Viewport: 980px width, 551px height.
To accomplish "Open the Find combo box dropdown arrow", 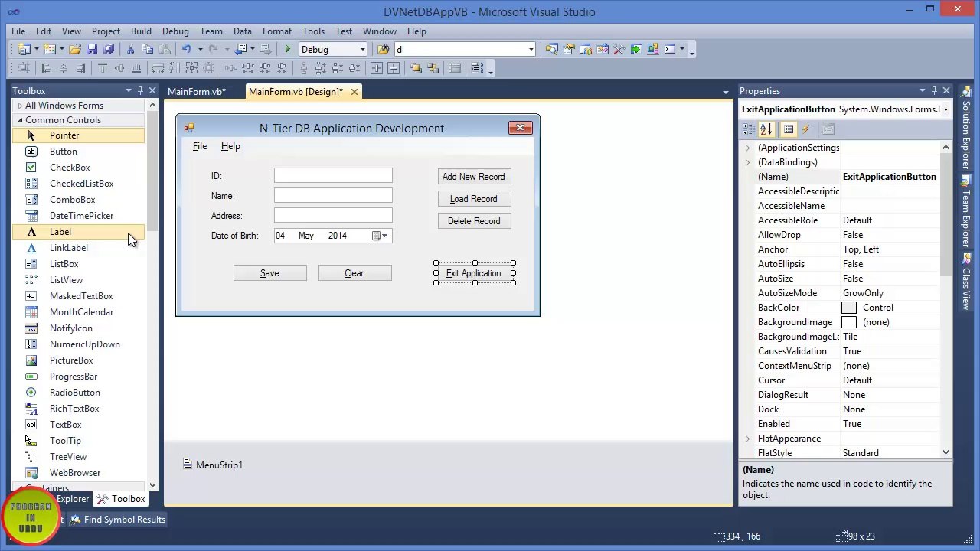I will coord(531,50).
